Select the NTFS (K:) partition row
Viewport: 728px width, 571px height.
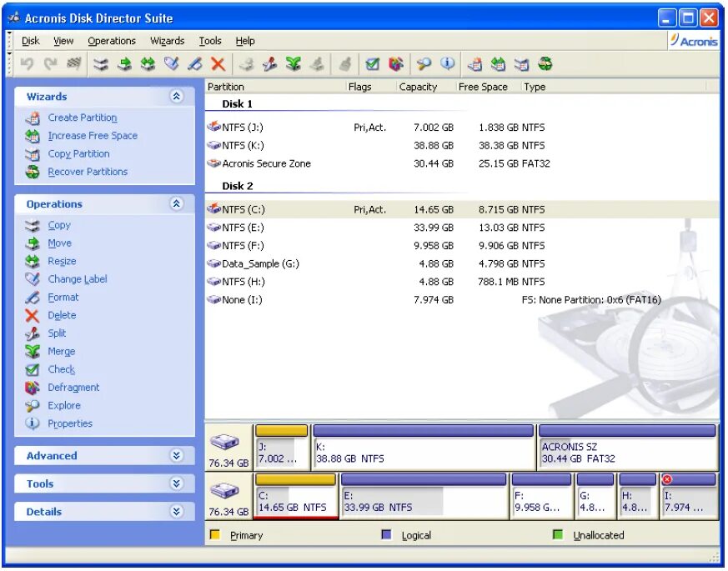pyautogui.click(x=461, y=145)
